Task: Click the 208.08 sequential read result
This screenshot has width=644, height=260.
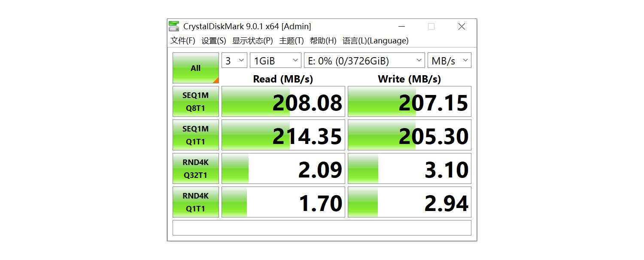Action: (283, 101)
